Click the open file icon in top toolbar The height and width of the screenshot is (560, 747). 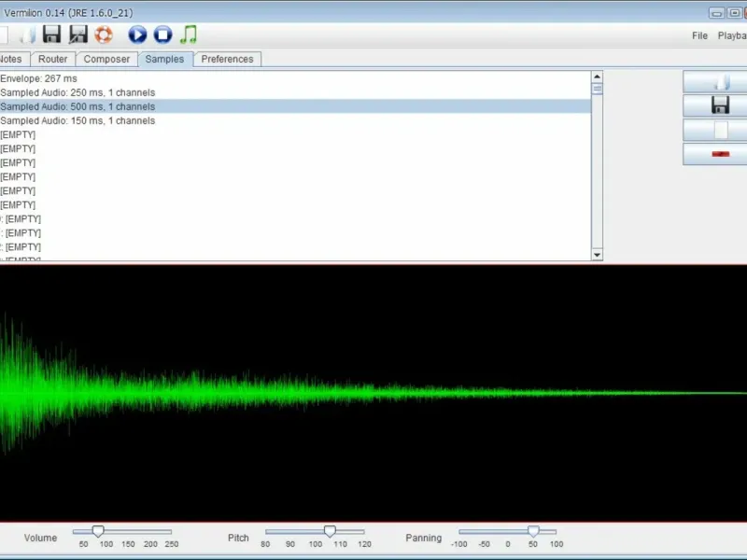click(x=27, y=35)
